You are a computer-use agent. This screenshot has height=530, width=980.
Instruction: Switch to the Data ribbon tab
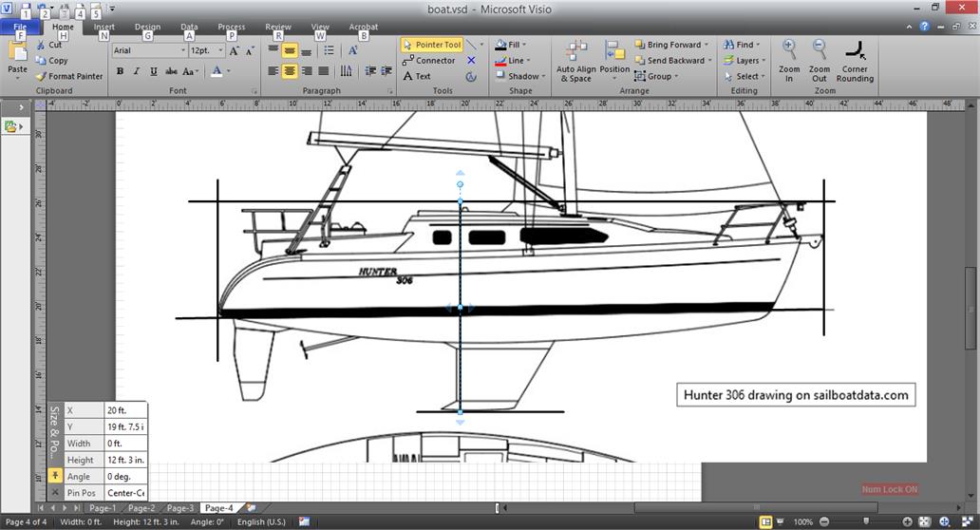coord(189,27)
